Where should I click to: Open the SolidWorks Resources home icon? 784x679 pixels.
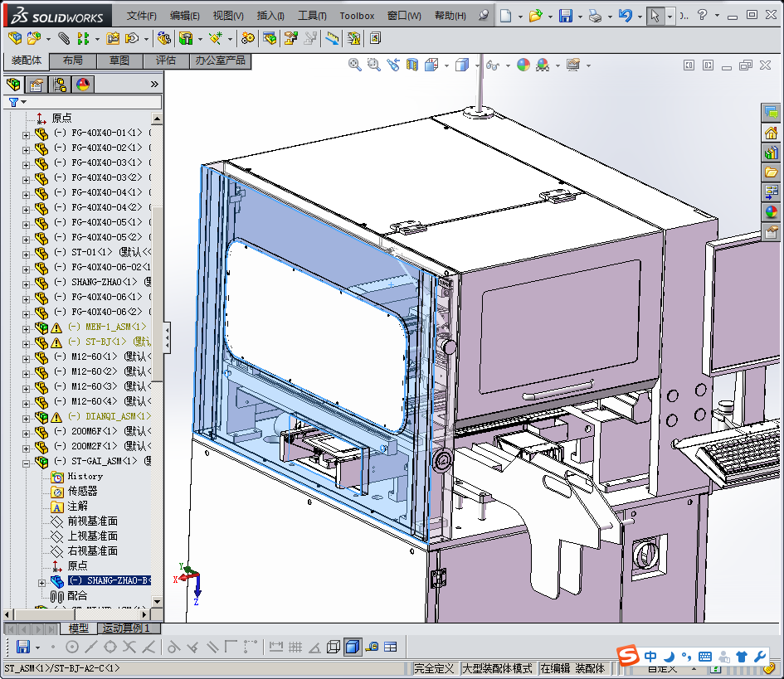tap(771, 133)
